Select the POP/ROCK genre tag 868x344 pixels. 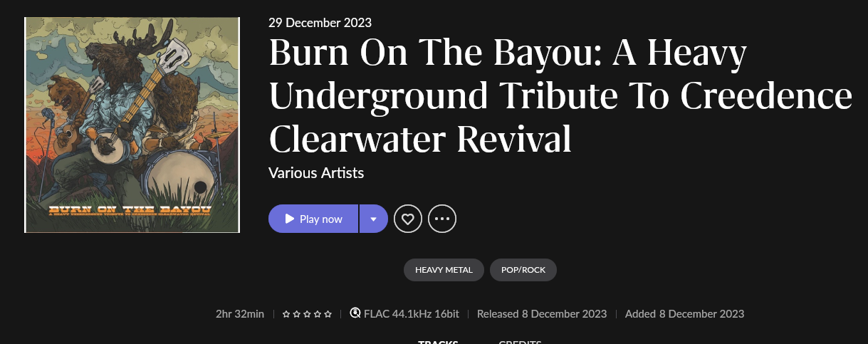(523, 270)
